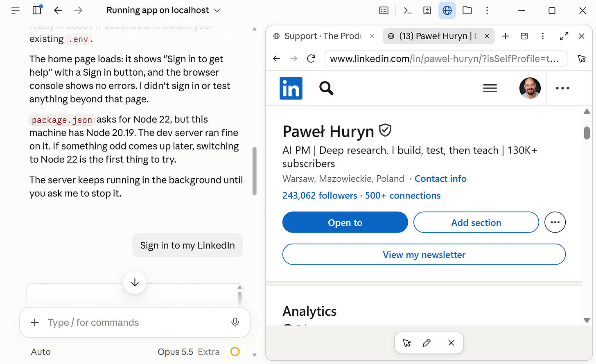This screenshot has width=596, height=364.
Task: Jump to latest message with down-arrow button
Action: (x=135, y=283)
